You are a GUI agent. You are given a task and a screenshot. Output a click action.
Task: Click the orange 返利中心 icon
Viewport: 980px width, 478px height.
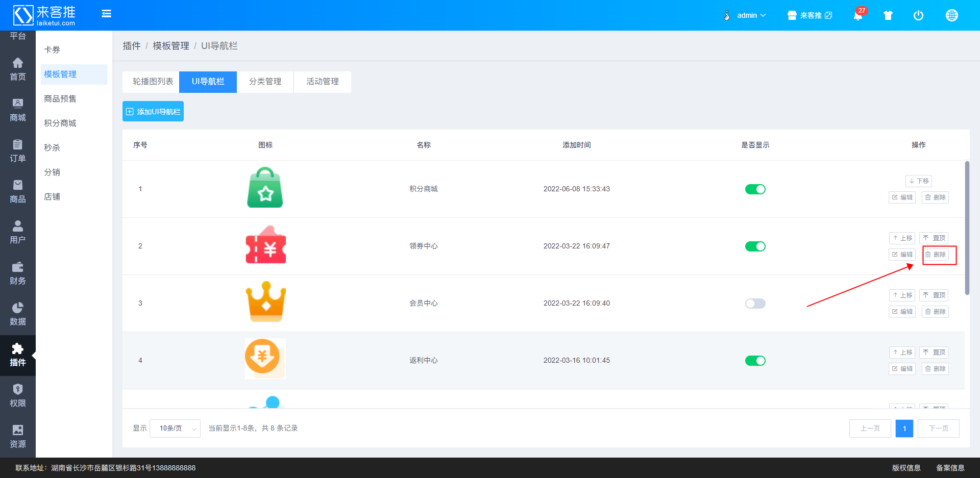(x=265, y=359)
